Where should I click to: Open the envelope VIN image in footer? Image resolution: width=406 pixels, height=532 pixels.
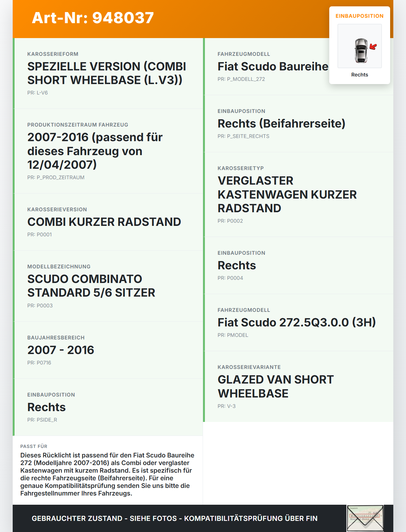point(365,518)
